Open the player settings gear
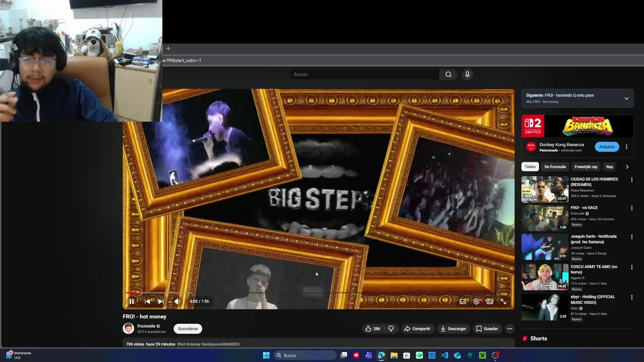The height and width of the screenshot is (362, 644). click(476, 301)
